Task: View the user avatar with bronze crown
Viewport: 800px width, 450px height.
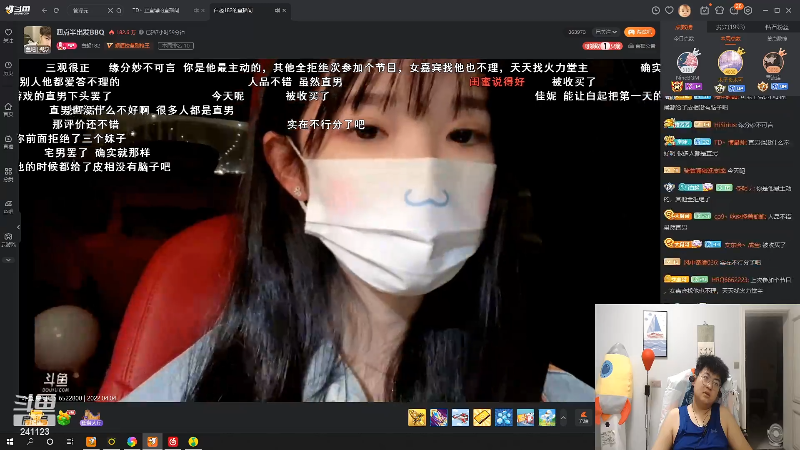Action: 773,62
